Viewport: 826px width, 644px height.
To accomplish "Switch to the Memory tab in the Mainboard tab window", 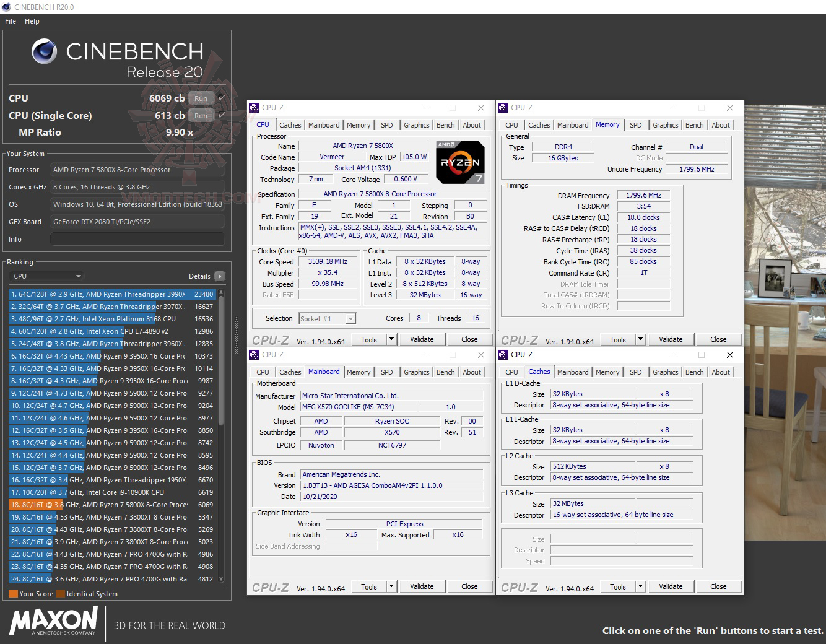I will (x=359, y=372).
